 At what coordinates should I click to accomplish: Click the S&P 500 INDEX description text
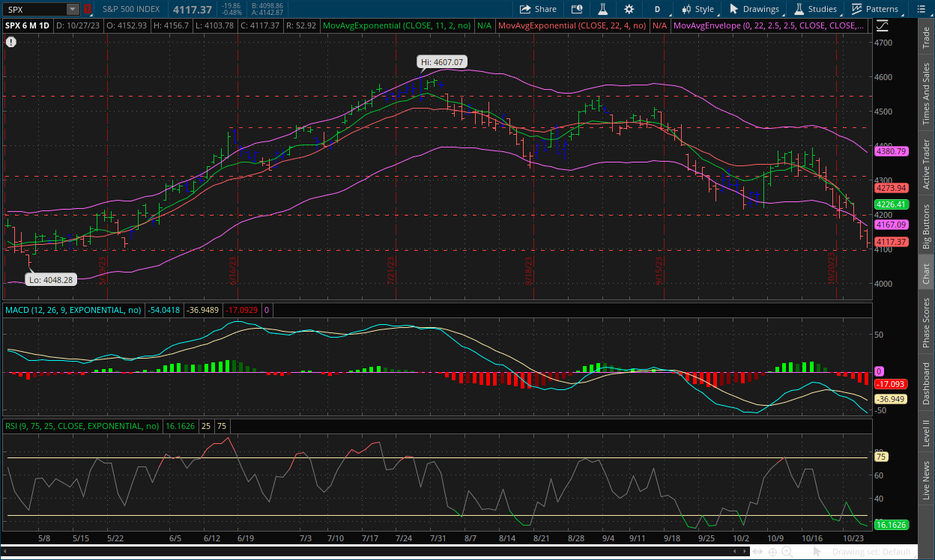[130, 9]
